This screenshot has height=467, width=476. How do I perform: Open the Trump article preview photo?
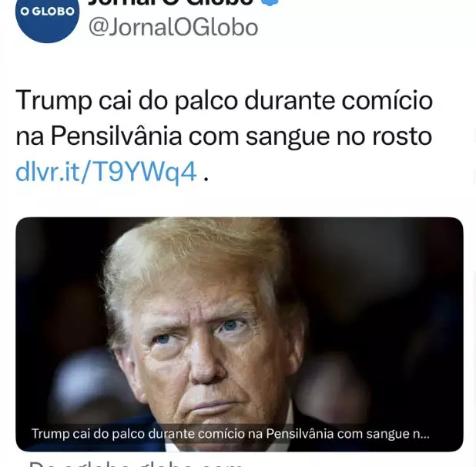[240, 334]
